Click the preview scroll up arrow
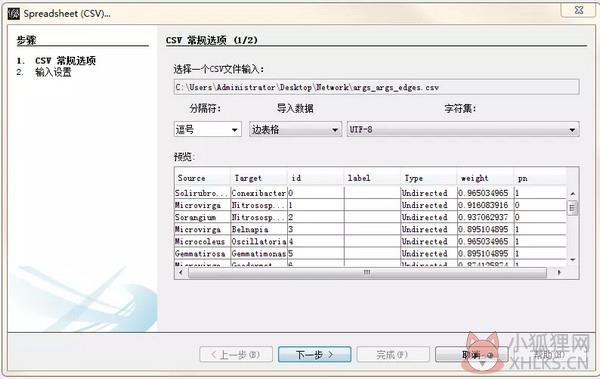The width and height of the screenshot is (600, 379). [572, 194]
